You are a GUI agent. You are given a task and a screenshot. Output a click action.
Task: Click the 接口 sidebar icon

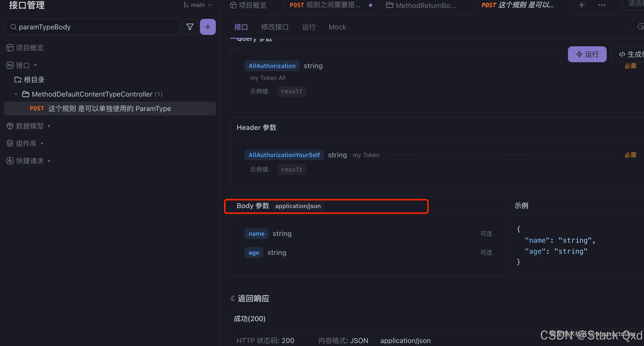tap(10, 65)
